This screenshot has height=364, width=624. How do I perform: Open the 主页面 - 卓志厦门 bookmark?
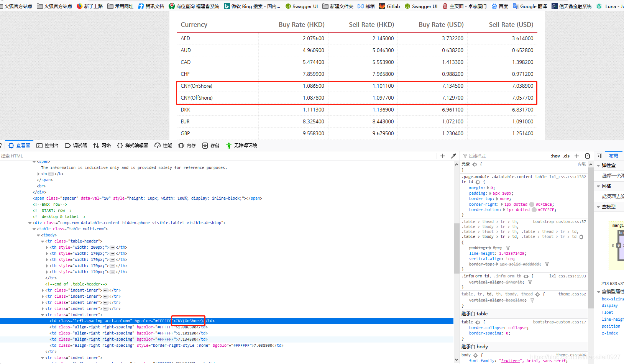click(465, 6)
